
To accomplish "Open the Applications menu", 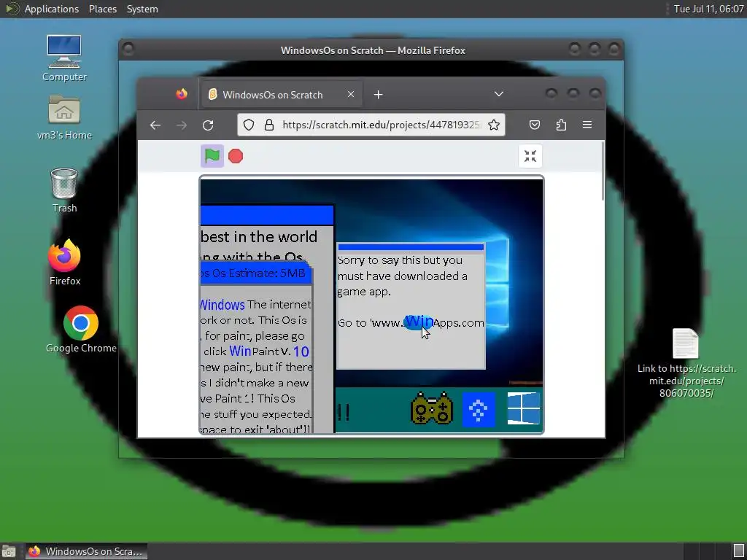I will coord(51,9).
